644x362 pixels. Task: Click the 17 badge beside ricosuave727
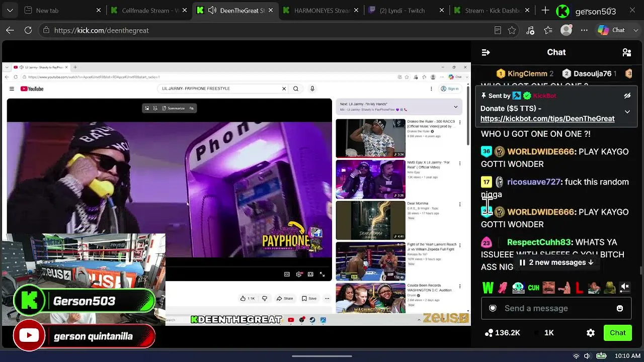click(486, 182)
